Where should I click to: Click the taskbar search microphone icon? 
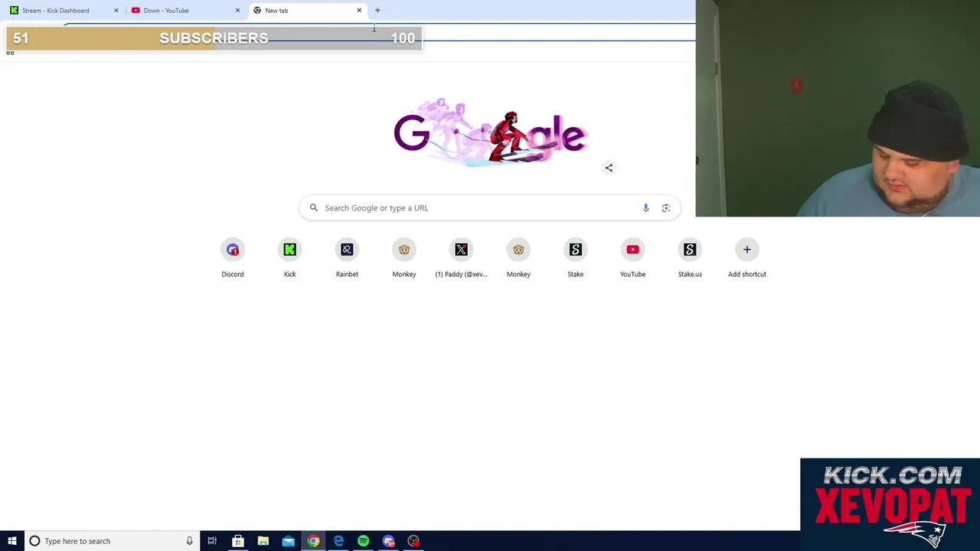tap(189, 541)
